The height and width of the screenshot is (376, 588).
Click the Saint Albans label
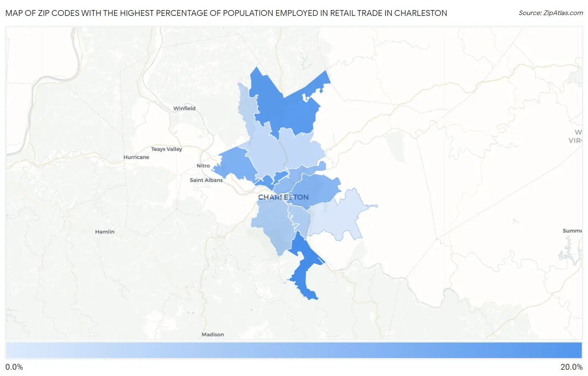pyautogui.click(x=206, y=180)
